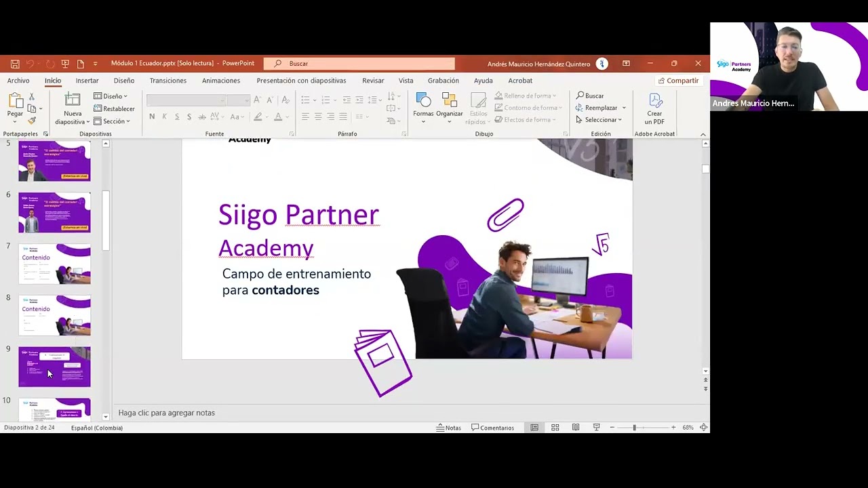This screenshot has height=488, width=868.
Task: Click the Compartir share button
Action: [678, 81]
